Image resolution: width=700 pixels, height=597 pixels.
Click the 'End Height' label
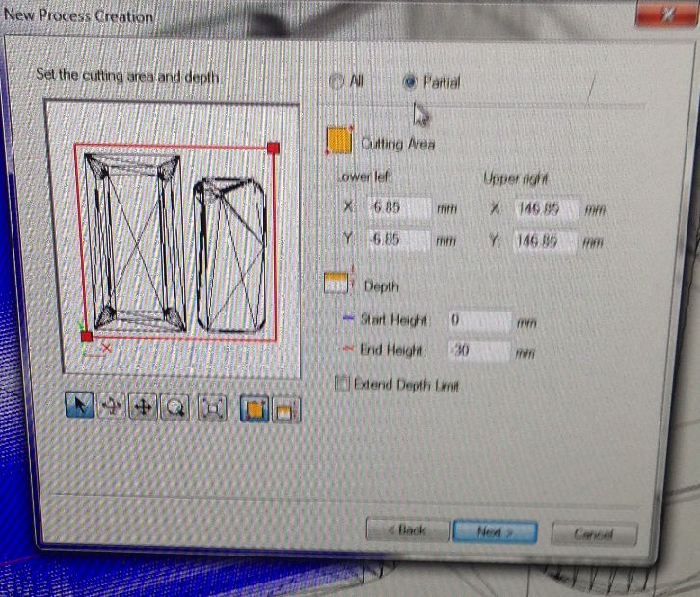click(391, 350)
